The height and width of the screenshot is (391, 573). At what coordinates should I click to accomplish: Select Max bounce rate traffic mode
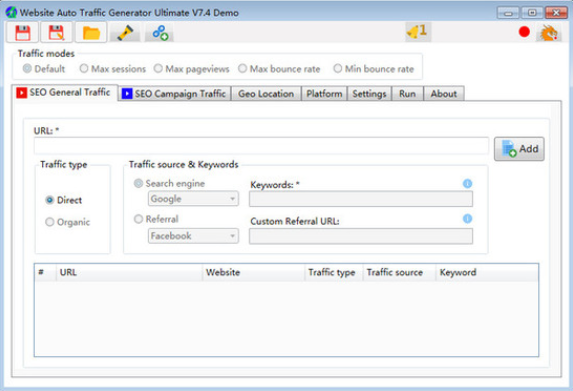tap(279, 69)
